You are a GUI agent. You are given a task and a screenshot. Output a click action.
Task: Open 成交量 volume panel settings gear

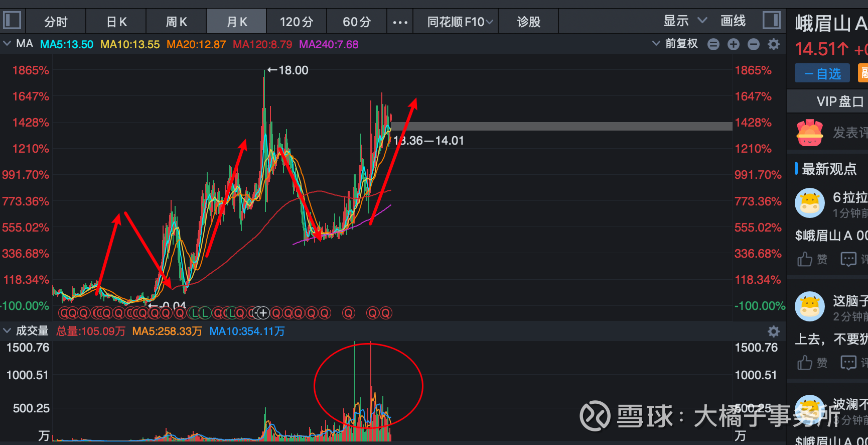pyautogui.click(x=774, y=331)
